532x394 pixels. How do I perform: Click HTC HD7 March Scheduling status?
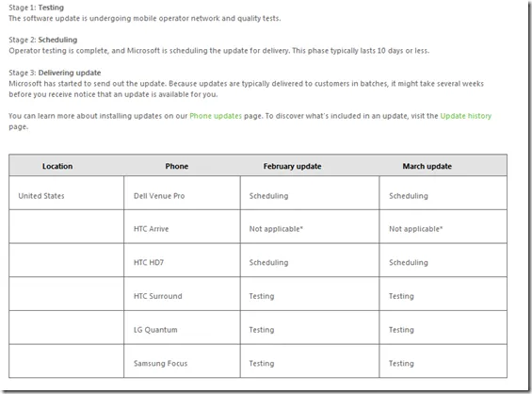409,263
